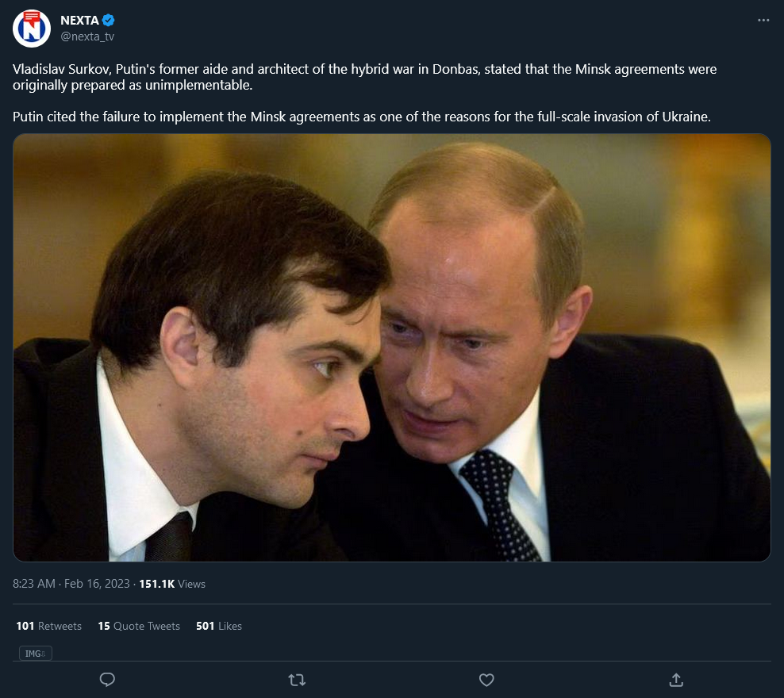Click the sentence starting with Putin cited
The height and width of the screenshot is (698, 784).
(361, 117)
